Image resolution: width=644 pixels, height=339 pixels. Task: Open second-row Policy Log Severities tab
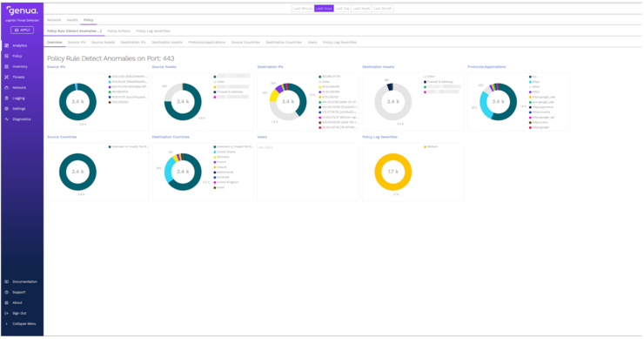[153, 31]
